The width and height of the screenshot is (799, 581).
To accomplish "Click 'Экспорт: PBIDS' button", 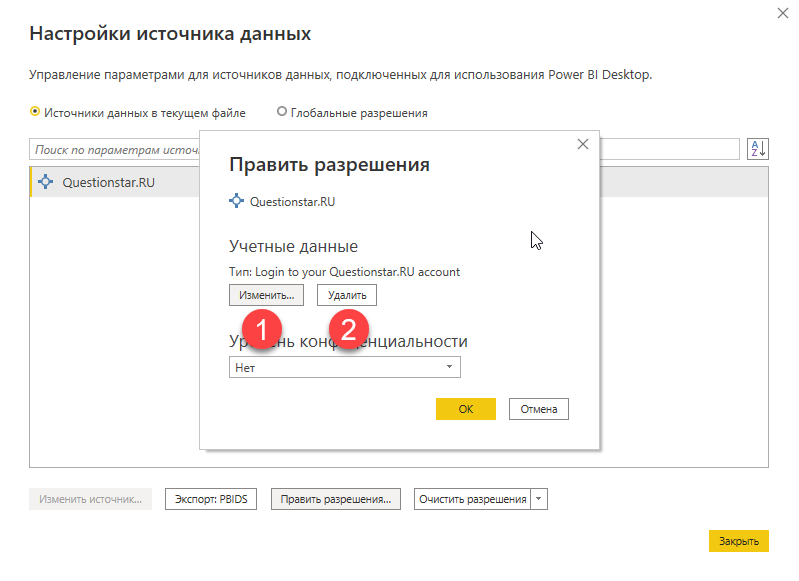I will pos(211,499).
